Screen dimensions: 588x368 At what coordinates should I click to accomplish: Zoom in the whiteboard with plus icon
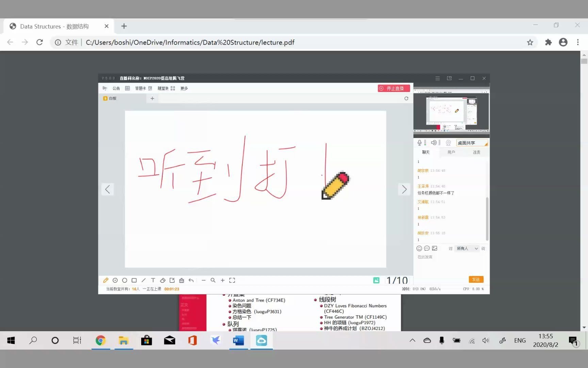pyautogui.click(x=223, y=280)
